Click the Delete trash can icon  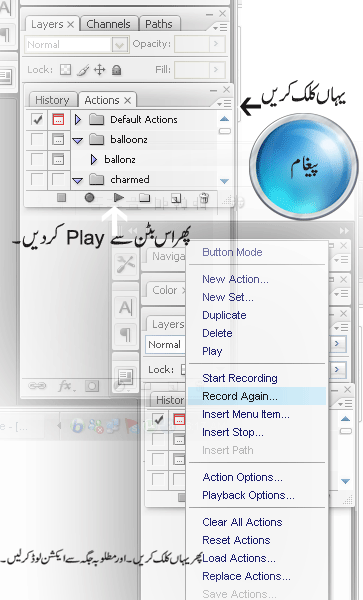coord(204,198)
